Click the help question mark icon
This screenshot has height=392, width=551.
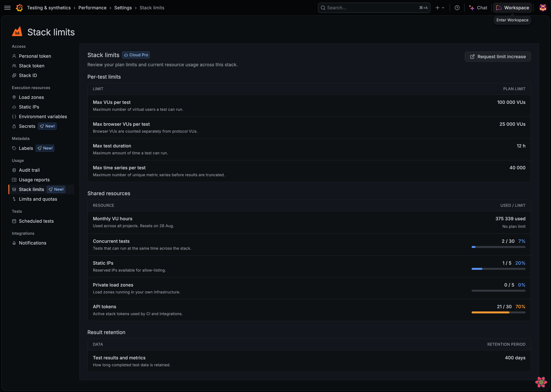pyautogui.click(x=457, y=8)
